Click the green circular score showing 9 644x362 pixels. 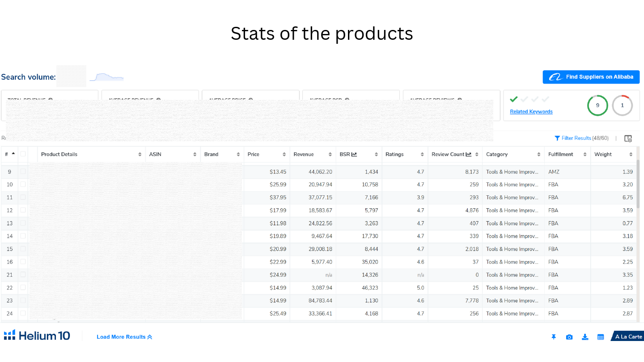[597, 105]
